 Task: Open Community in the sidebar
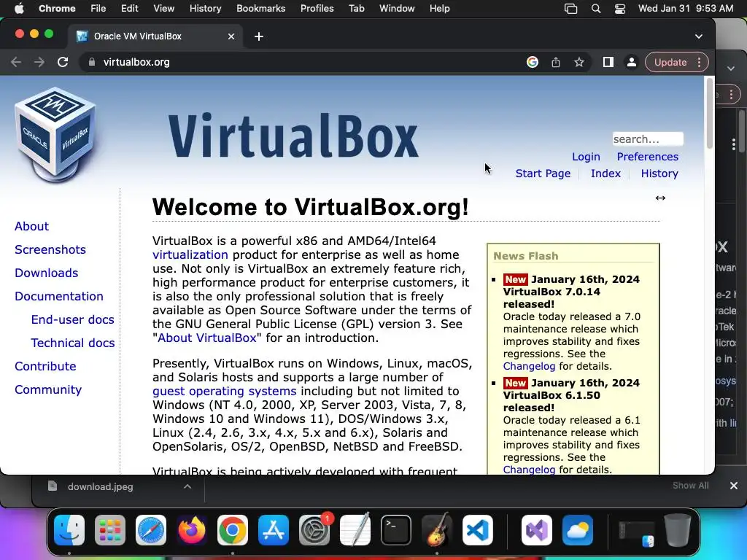pyautogui.click(x=48, y=389)
